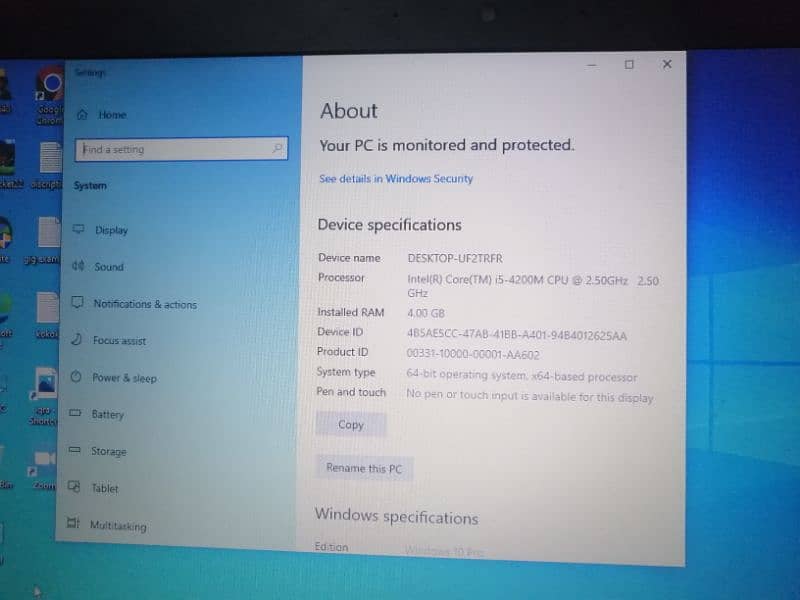
Task: Click the Your PC is monitored and protected text
Action: coord(447,145)
